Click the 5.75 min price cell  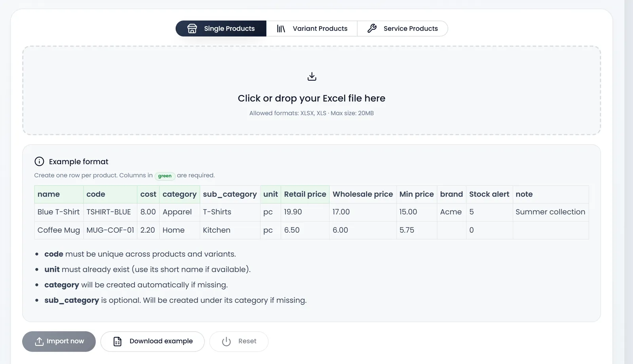[417, 230]
